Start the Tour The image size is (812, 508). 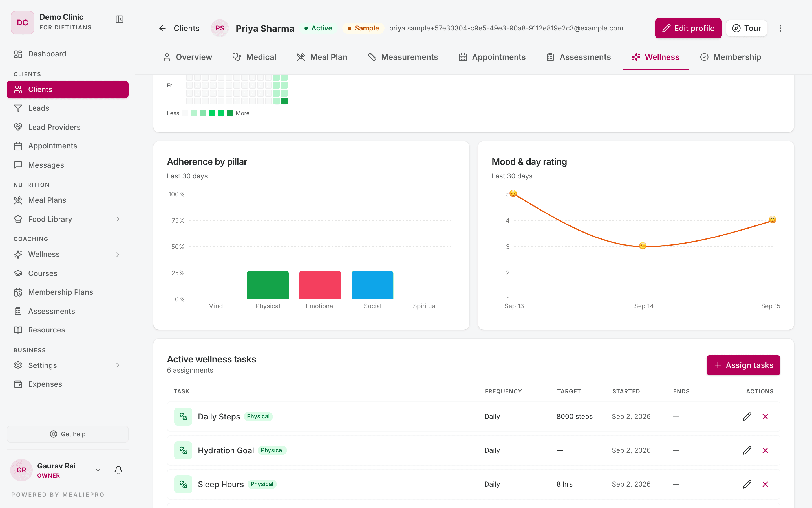pyautogui.click(x=746, y=28)
